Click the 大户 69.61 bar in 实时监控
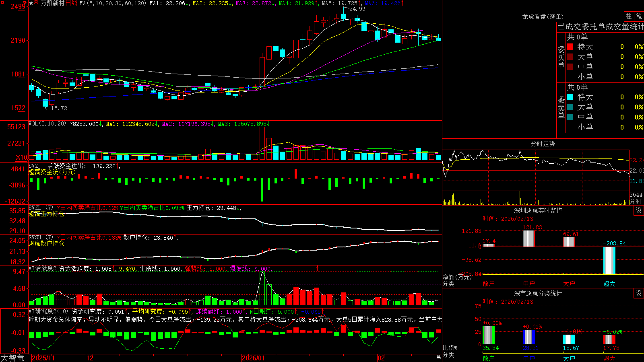644x362 pixels. 569,242
